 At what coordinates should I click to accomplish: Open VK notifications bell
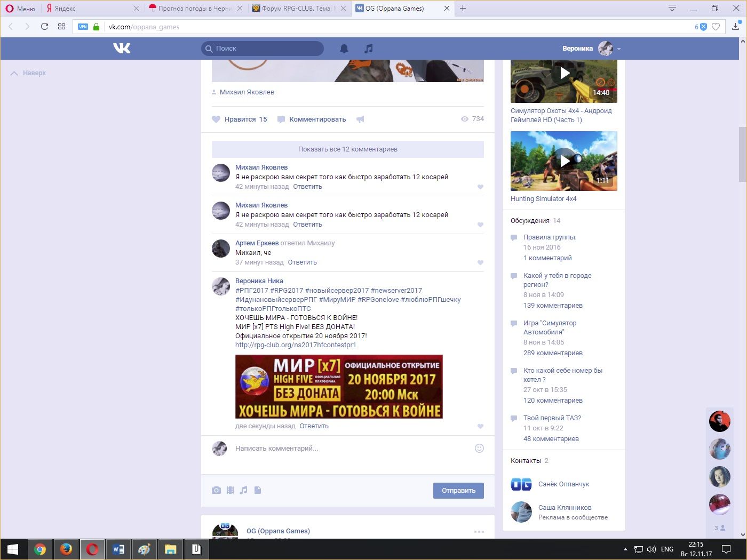(344, 49)
